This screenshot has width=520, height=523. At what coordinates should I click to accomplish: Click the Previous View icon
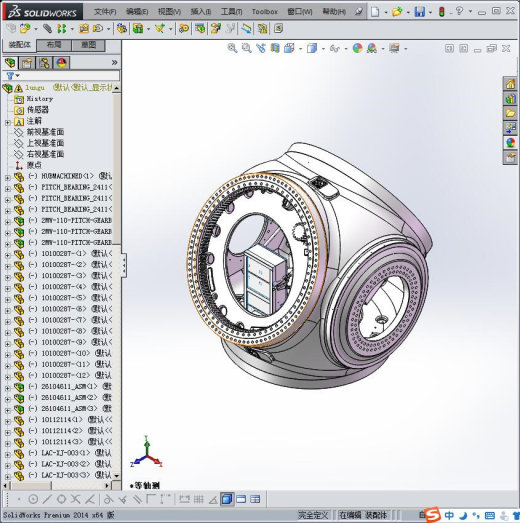(261, 48)
